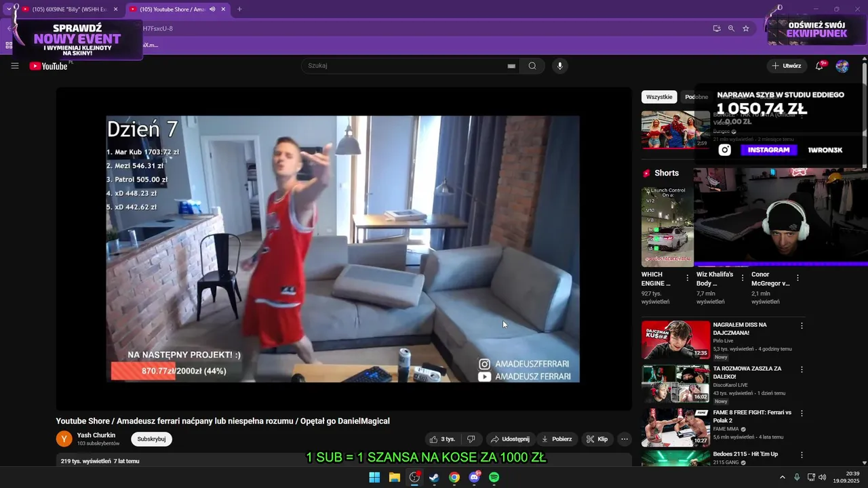Open the volume speaker tray icon

click(x=823, y=477)
